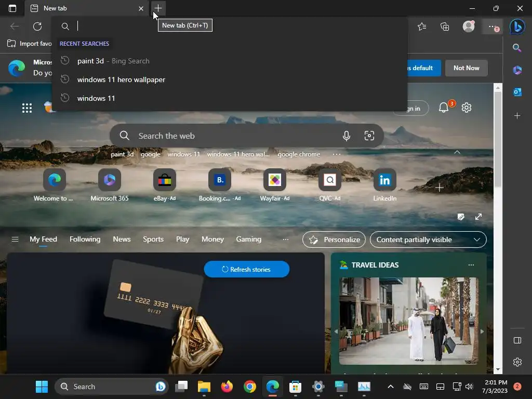
Task: Launch Bing chat from the sidebar
Action: coord(517,26)
